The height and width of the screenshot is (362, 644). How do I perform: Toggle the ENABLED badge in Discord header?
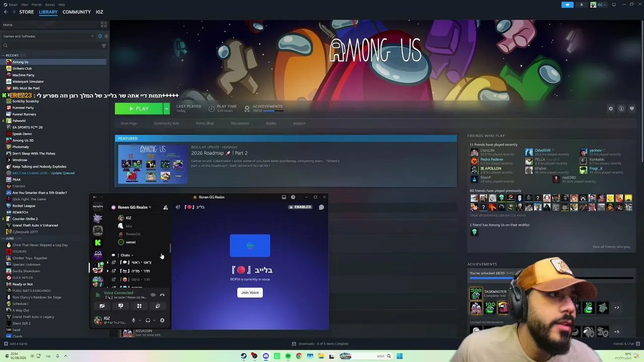click(x=300, y=207)
